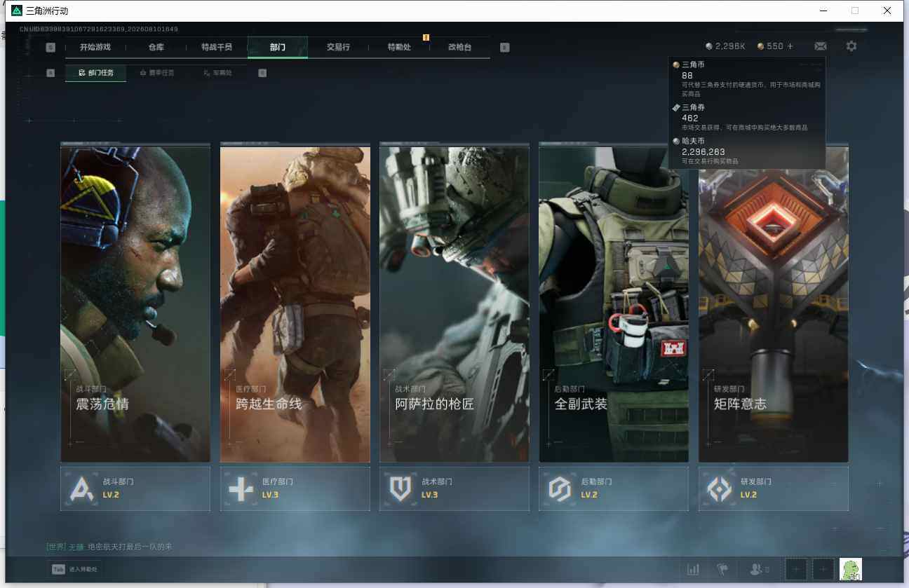
Task: Select the 部门 tab
Action: 278,48
